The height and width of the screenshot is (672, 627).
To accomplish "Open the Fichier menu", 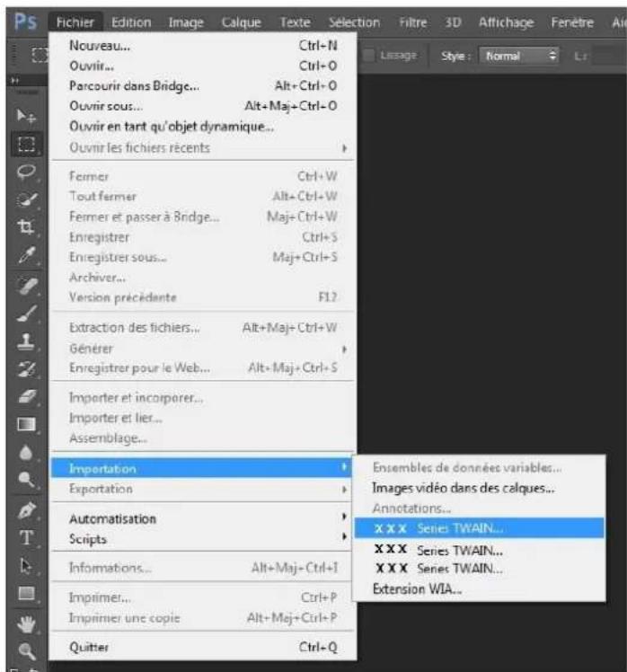I will pos(75,22).
